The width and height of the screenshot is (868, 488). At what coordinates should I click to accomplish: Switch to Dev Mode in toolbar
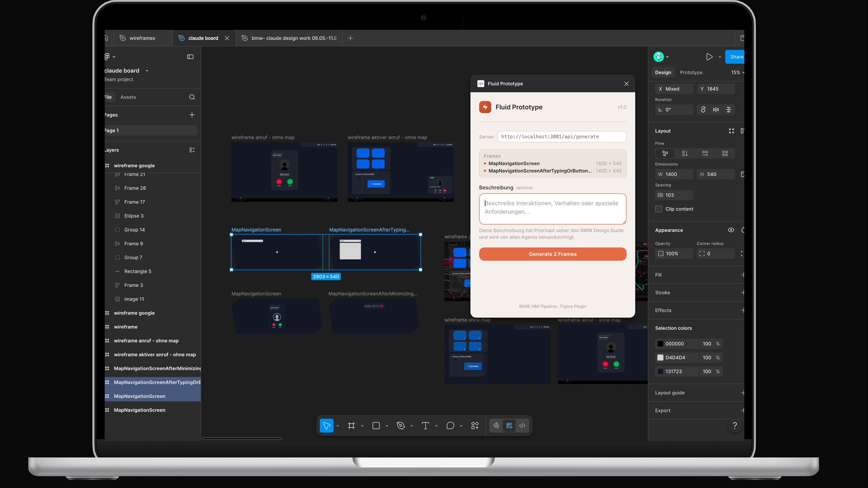coord(522,426)
